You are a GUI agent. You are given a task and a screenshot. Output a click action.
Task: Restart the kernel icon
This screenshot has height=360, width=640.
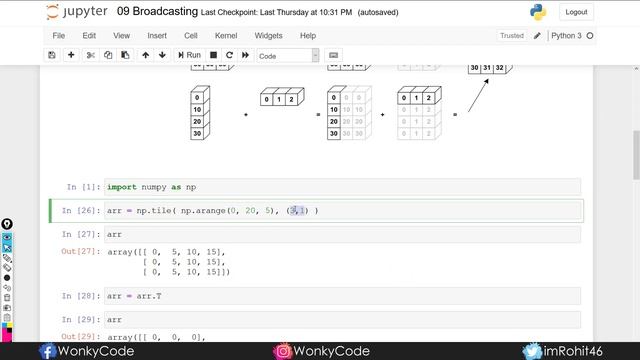pos(229,55)
